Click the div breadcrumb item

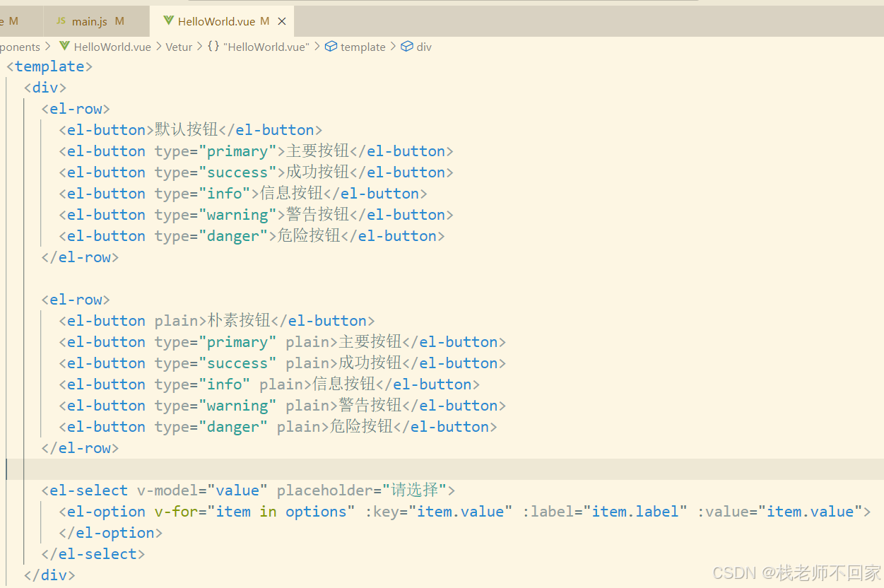pyautogui.click(x=425, y=47)
